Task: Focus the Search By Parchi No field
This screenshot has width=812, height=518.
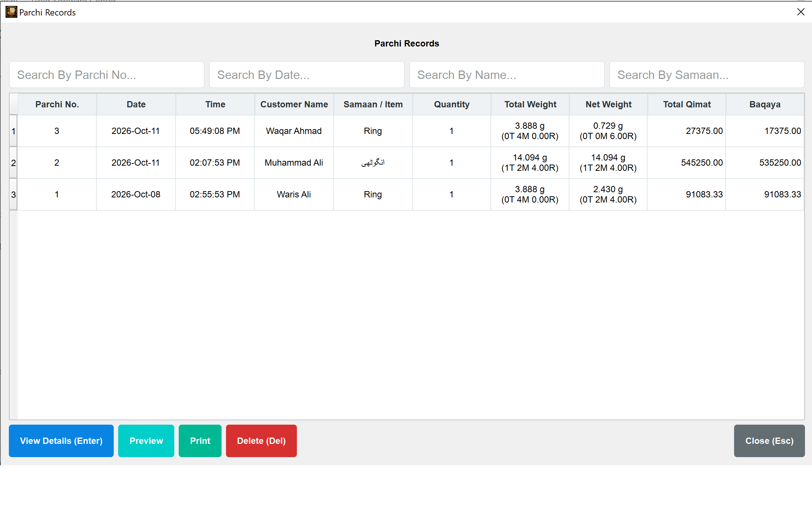Action: (x=107, y=75)
